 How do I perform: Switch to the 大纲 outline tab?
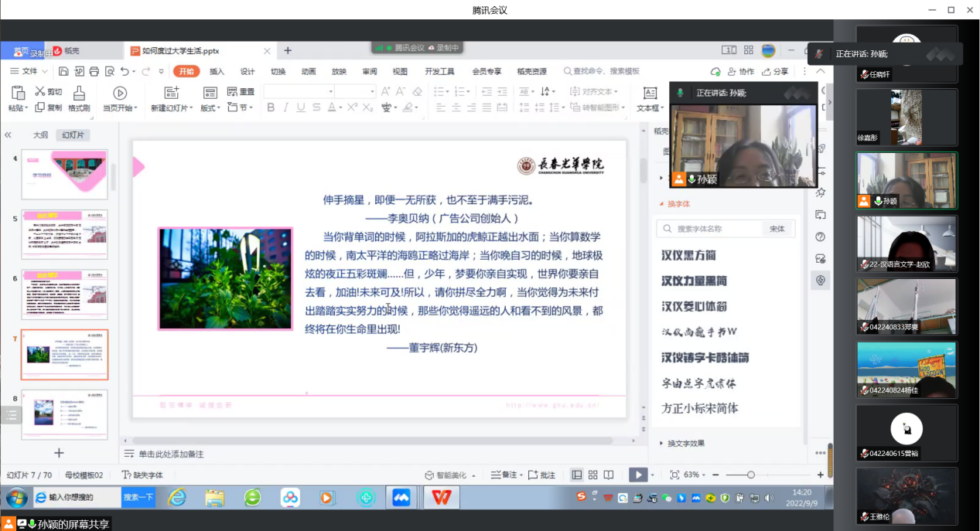(40, 134)
